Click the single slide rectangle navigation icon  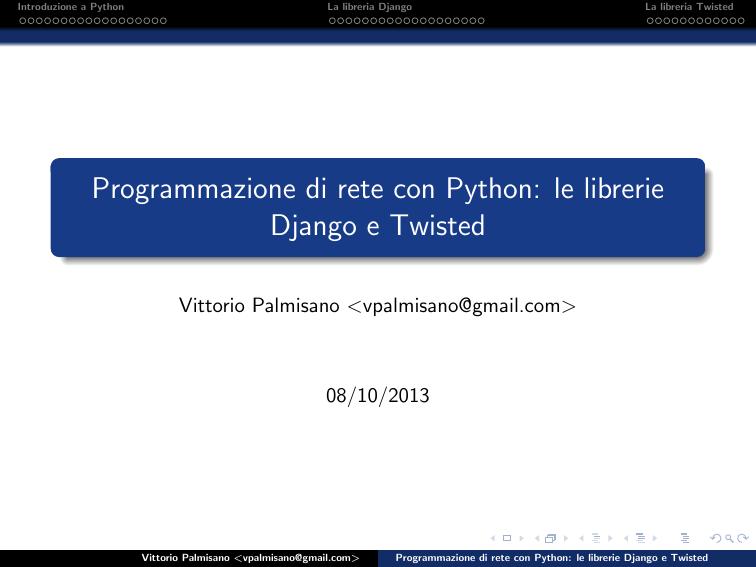click(507, 538)
